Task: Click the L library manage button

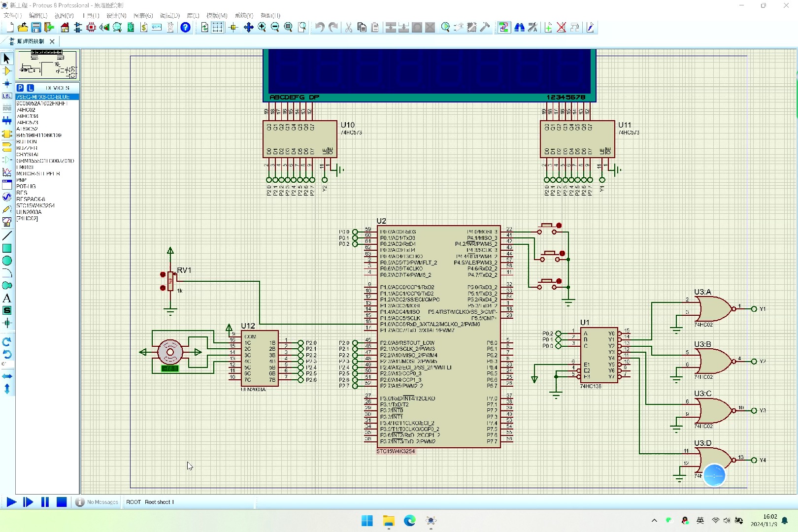Action: click(x=30, y=88)
